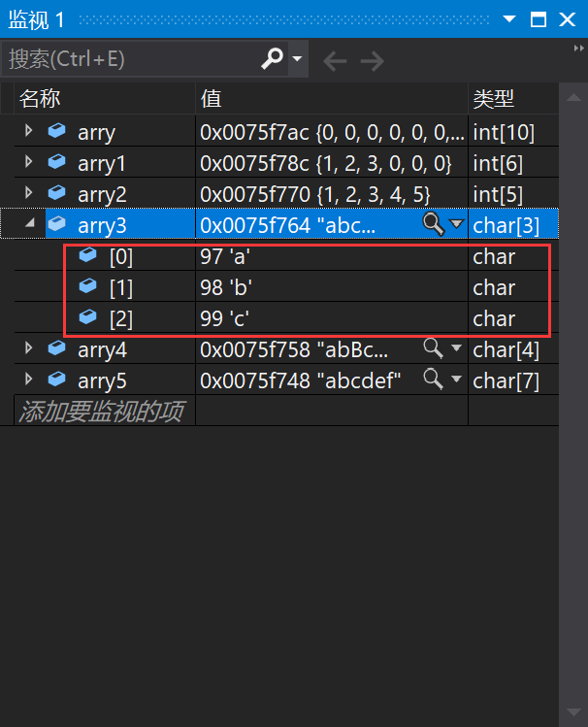Screen dimensions: 588x727
Task: Open the search options dropdown arrow
Action: [x=298, y=59]
